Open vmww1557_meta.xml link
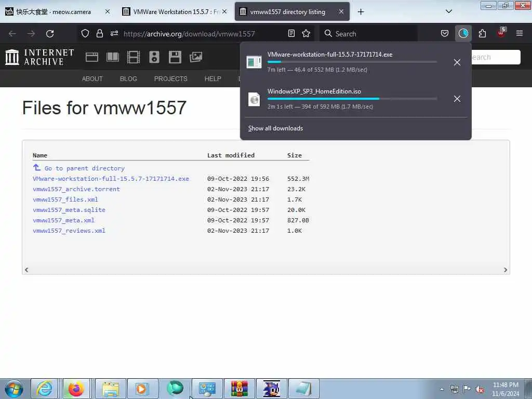 click(x=63, y=220)
